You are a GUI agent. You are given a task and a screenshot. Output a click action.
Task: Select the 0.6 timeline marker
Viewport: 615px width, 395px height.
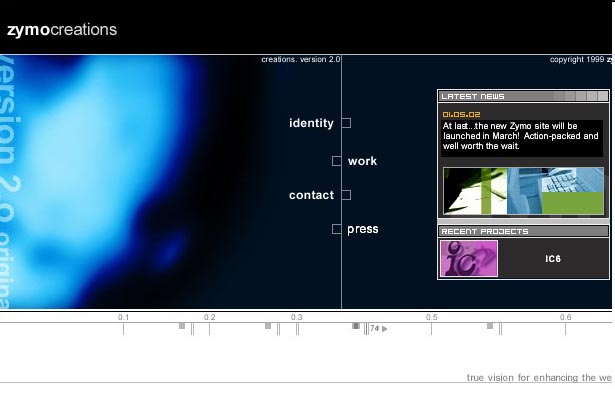pos(566,317)
